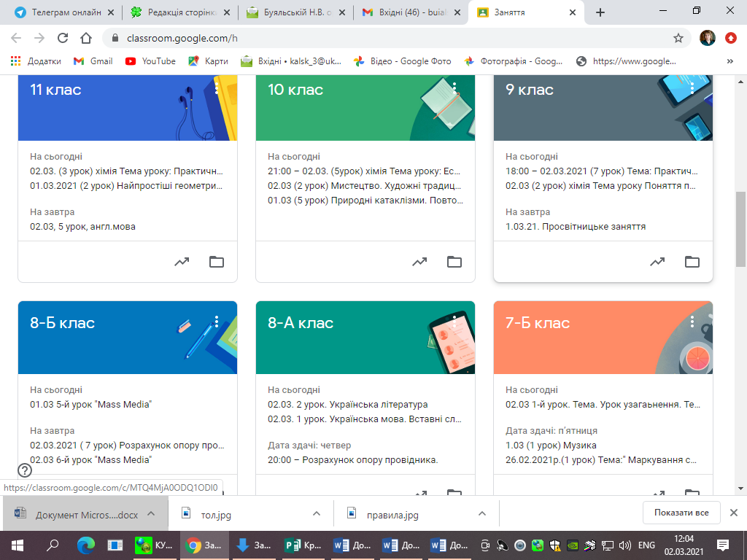Switch to the Телеграм онлайн tab
747x560 pixels.
[60, 12]
